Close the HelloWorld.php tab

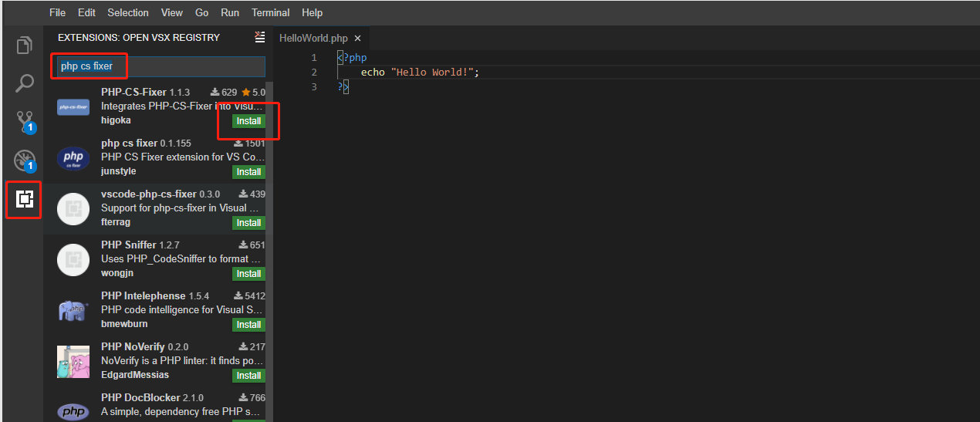pos(357,38)
